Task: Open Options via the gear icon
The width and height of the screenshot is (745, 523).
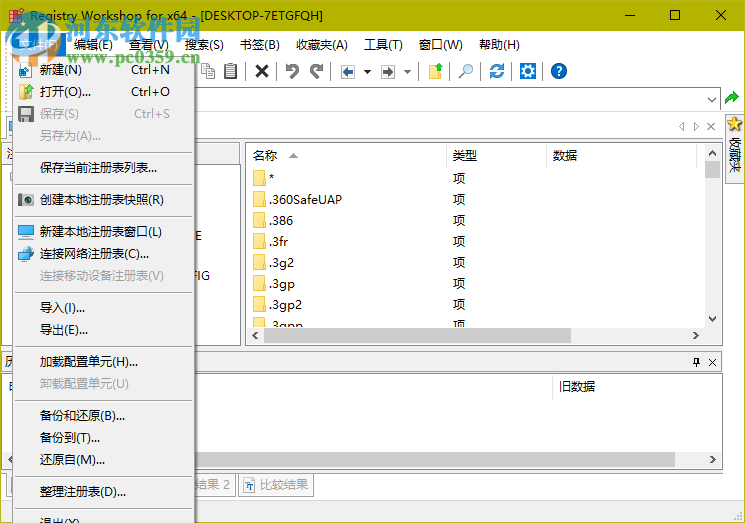Action: pos(528,71)
